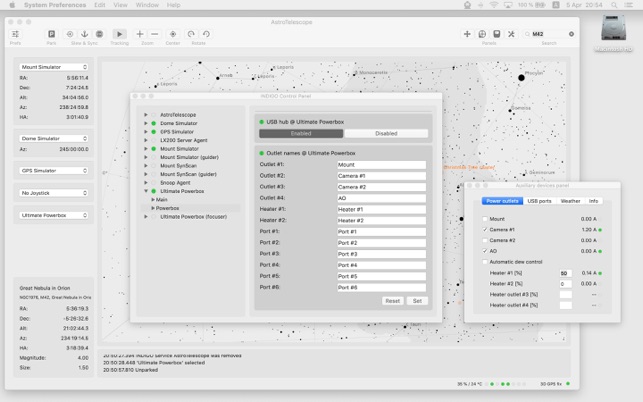Edit the Outlet #1 name field
Image resolution: width=643 pixels, height=402 pixels.
click(381, 165)
